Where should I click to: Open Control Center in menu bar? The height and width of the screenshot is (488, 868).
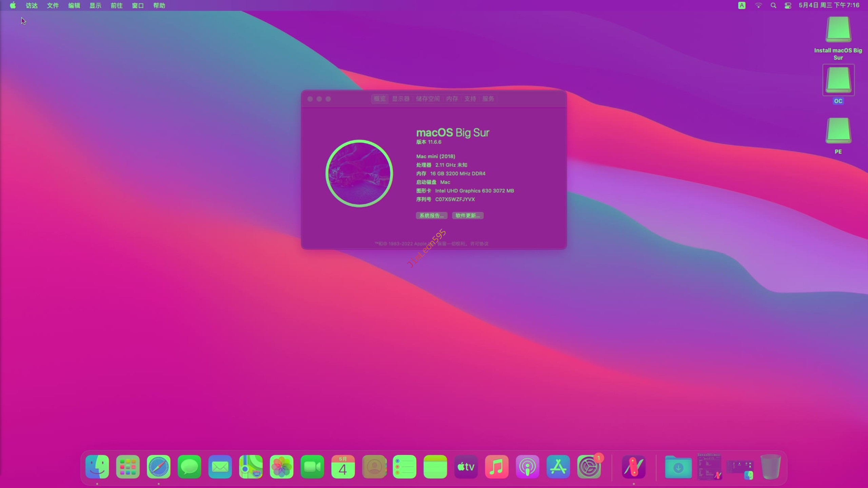coord(788,5)
